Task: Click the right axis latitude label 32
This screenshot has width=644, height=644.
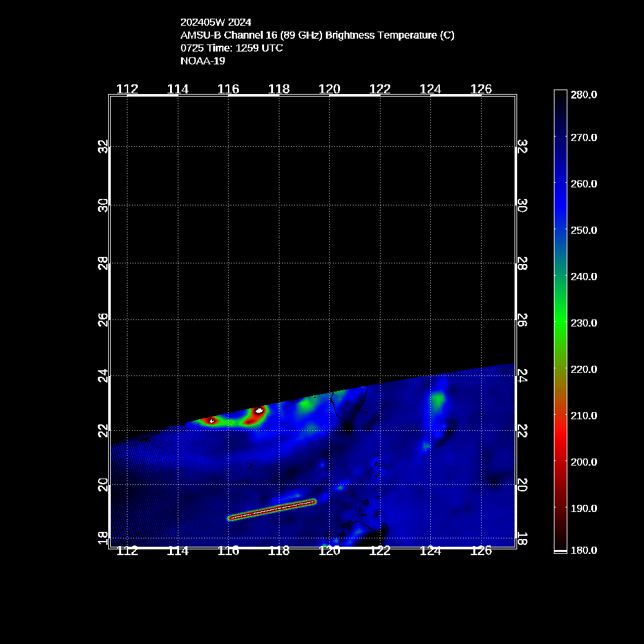Action: point(522,147)
